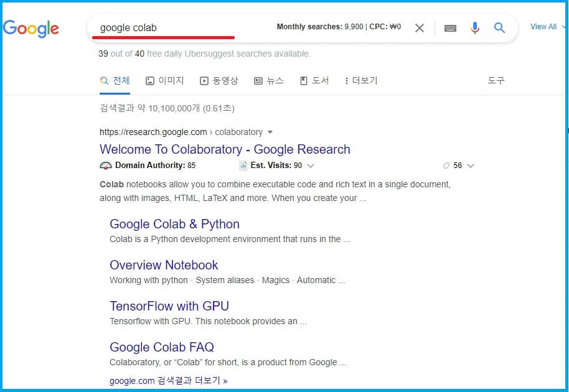
Task: Click the Monthly searches: 9,900 text
Action: [x=320, y=27]
